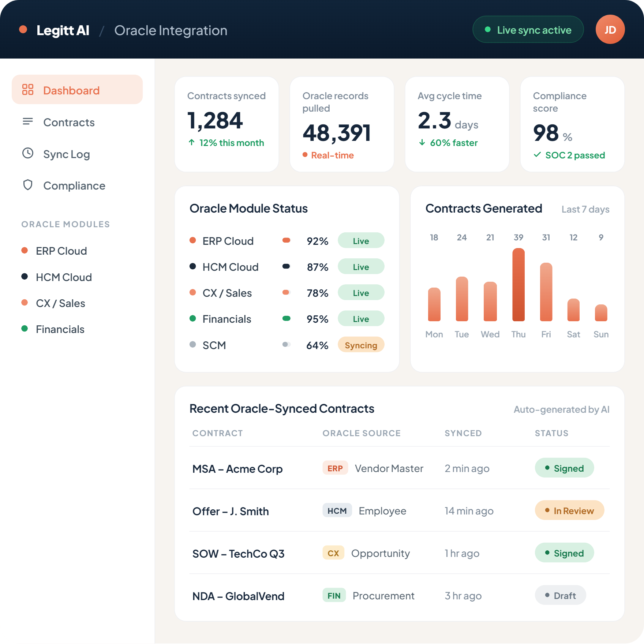Click the FIN source tag
The height and width of the screenshot is (644, 644).
334,595
